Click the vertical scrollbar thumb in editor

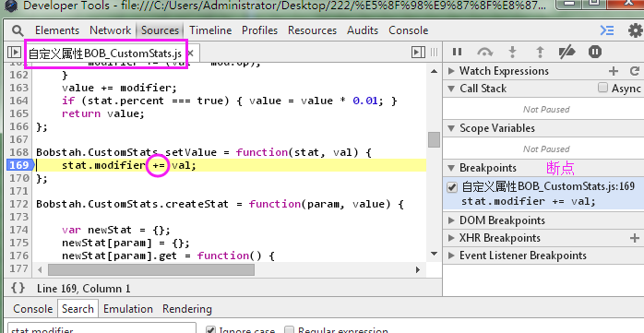[434, 139]
